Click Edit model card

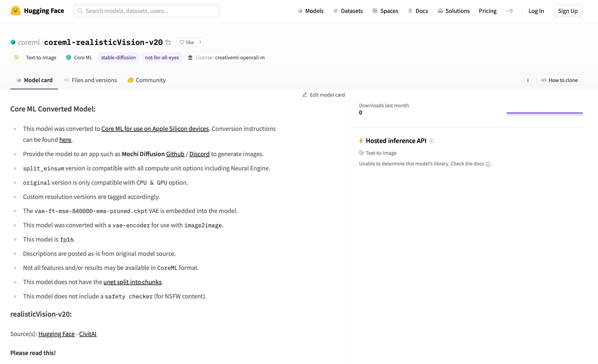[x=324, y=95]
